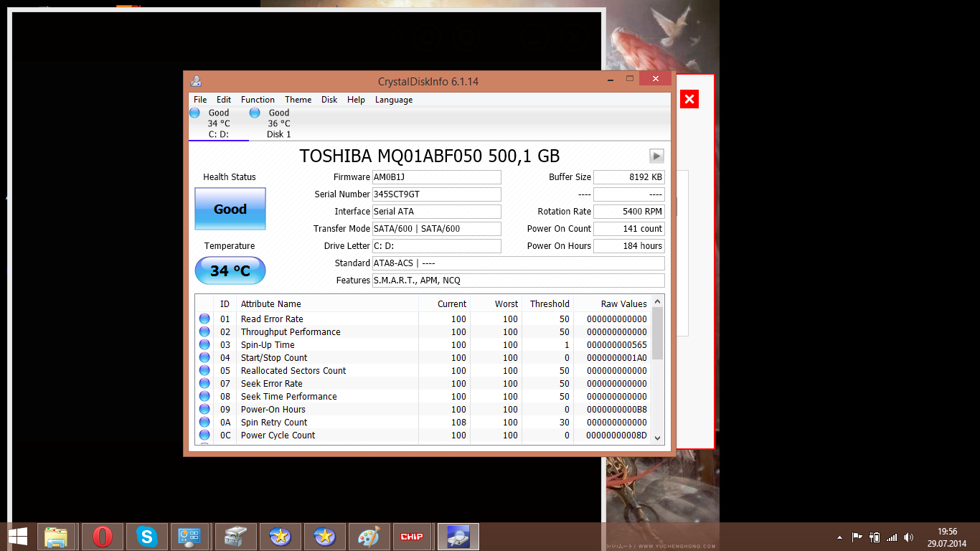980x551 pixels.
Task: Select the C: D: disk tab
Action: tap(218, 123)
